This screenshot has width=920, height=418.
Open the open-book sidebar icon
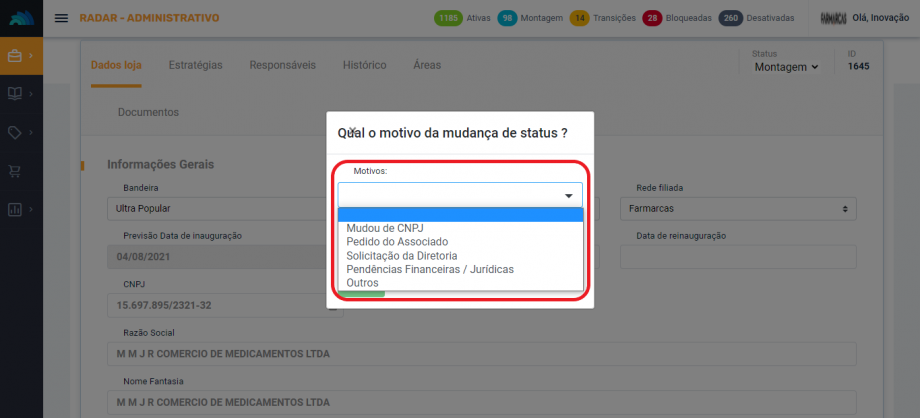click(15, 93)
